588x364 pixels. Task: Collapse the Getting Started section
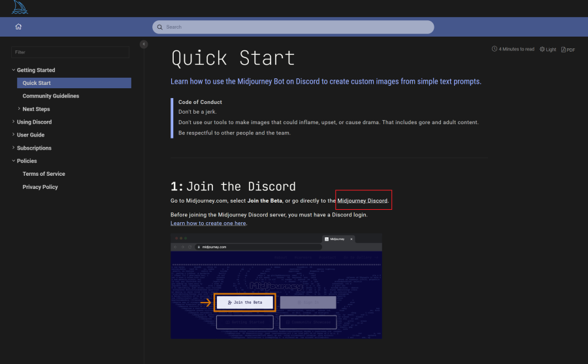coord(13,70)
